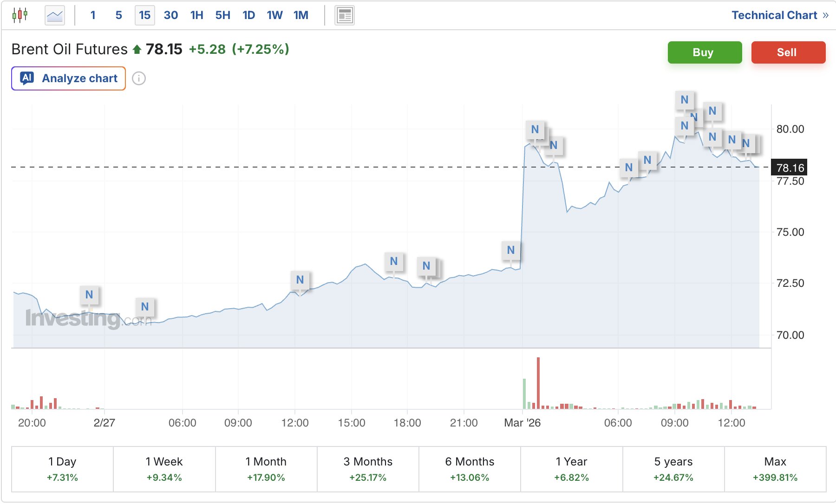Select the area chart type icon
This screenshot has width=836, height=504.
coord(54,15)
